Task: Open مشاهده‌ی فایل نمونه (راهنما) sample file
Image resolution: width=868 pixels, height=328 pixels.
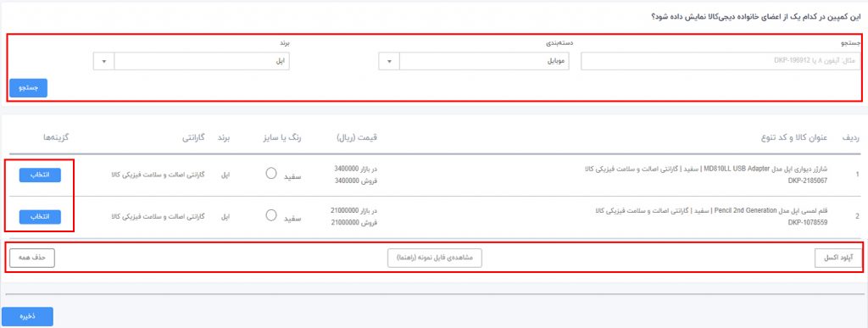Action: pos(435,258)
